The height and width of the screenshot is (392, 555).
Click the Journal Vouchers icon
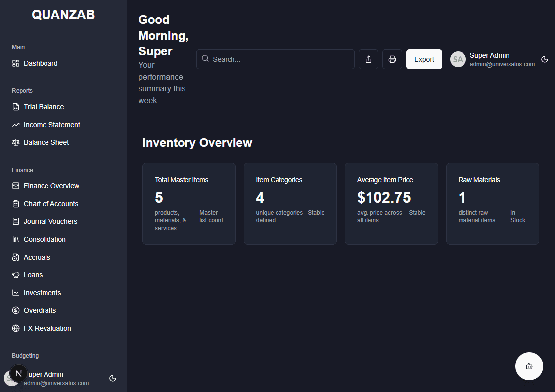pos(15,221)
